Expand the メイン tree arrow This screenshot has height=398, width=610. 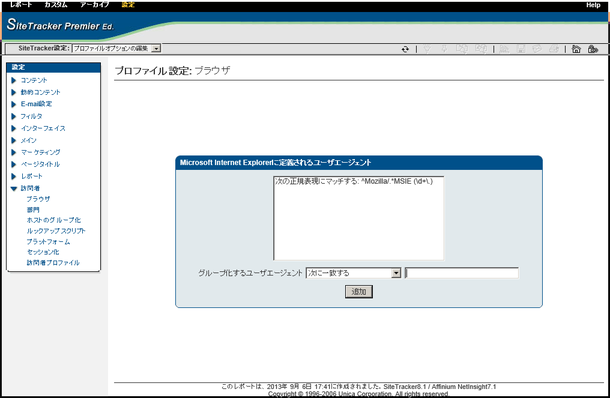click(x=14, y=140)
